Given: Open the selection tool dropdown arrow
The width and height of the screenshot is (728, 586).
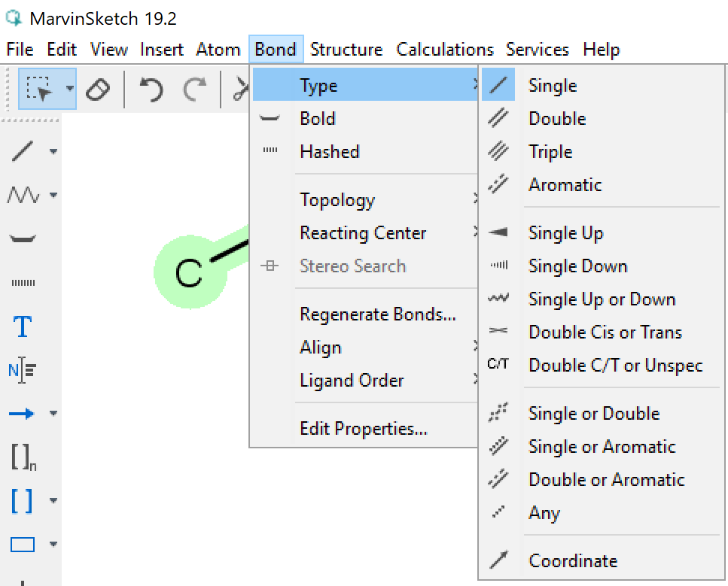Looking at the screenshot, I should (70, 89).
